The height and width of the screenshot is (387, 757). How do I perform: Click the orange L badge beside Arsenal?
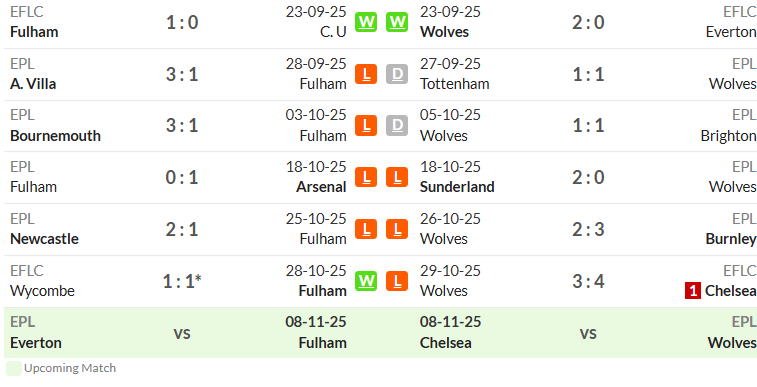tap(366, 178)
